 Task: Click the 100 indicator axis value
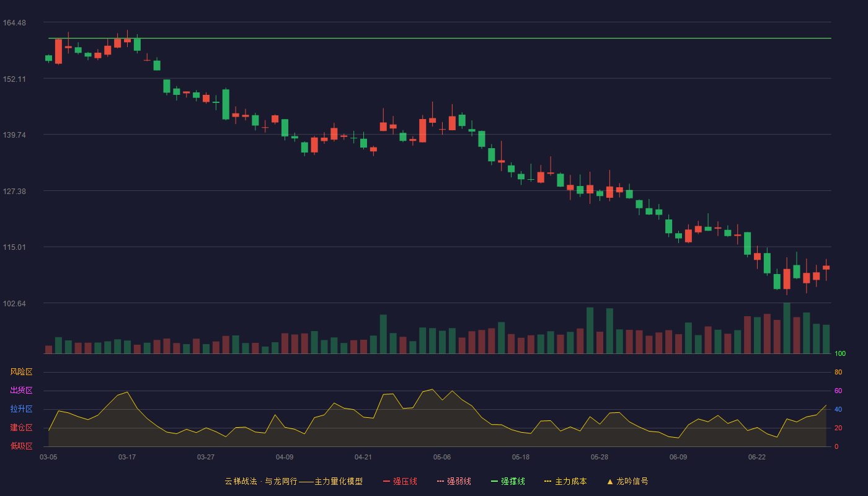coord(840,354)
